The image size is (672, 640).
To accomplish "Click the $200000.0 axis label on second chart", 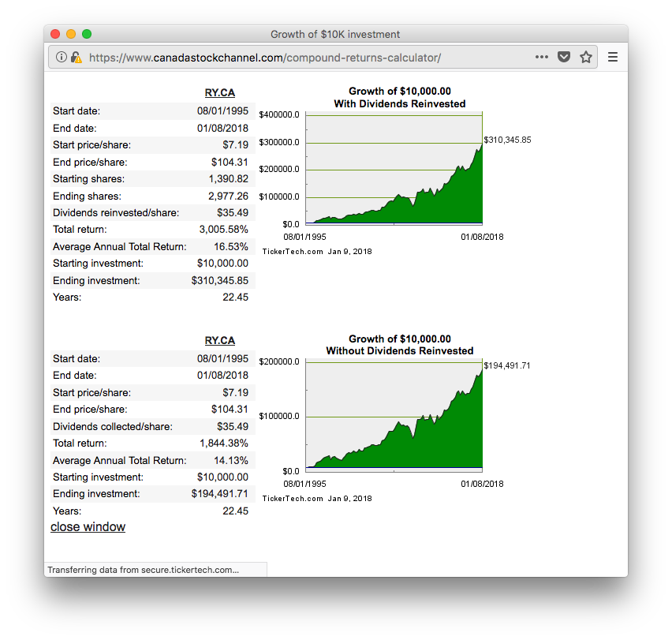I will tap(279, 361).
